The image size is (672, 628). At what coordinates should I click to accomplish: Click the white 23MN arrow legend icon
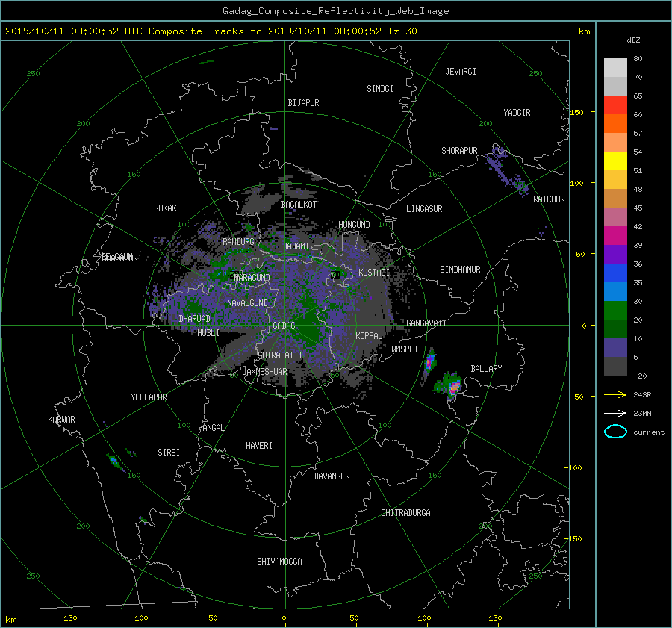click(615, 413)
